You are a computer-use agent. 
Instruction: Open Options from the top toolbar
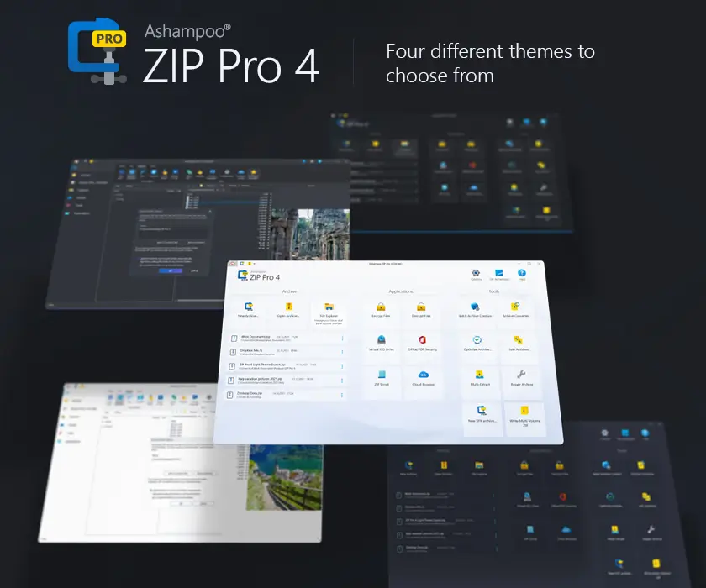(474, 273)
